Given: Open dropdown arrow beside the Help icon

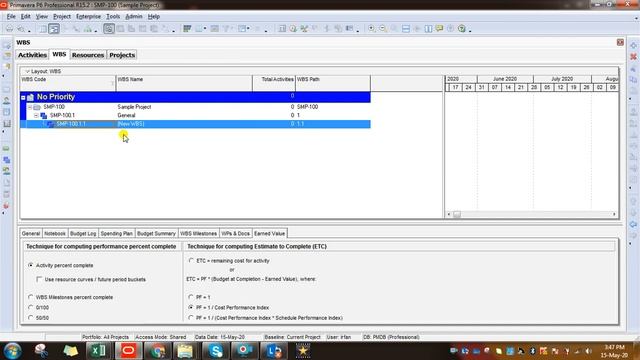Looking at the screenshot, I should (470, 31).
